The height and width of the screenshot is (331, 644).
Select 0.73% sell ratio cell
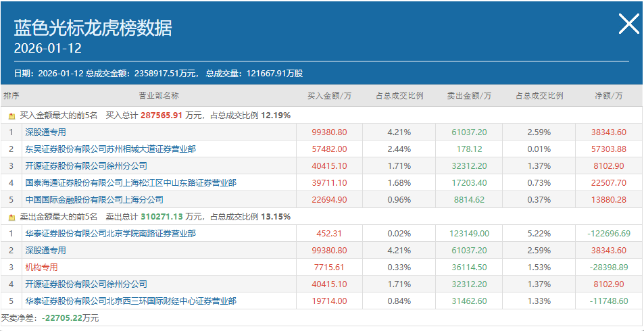pos(539,183)
